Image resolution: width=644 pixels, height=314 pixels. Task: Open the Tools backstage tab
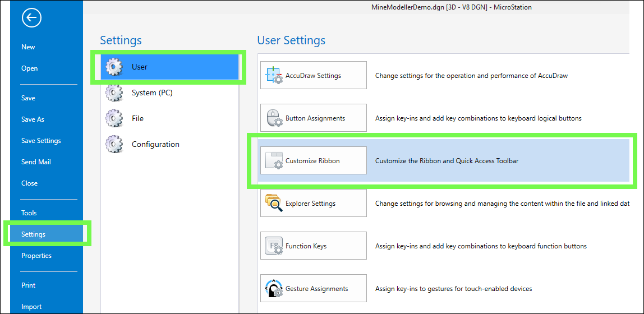click(29, 213)
